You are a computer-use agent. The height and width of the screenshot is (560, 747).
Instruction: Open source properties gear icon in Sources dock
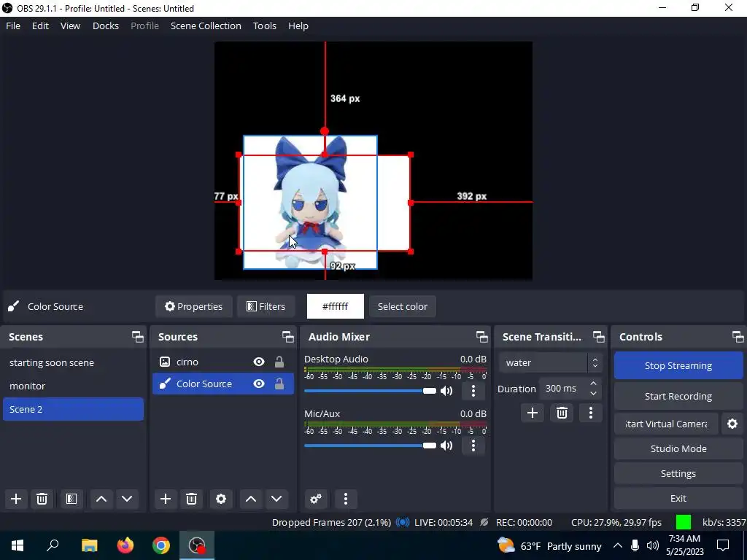pyautogui.click(x=220, y=499)
